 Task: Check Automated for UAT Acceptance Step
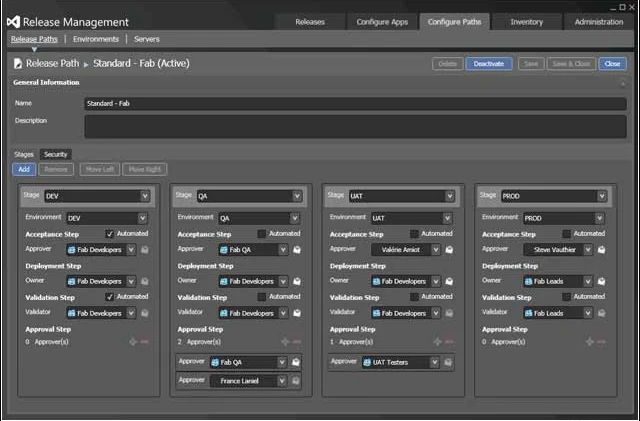coord(414,234)
